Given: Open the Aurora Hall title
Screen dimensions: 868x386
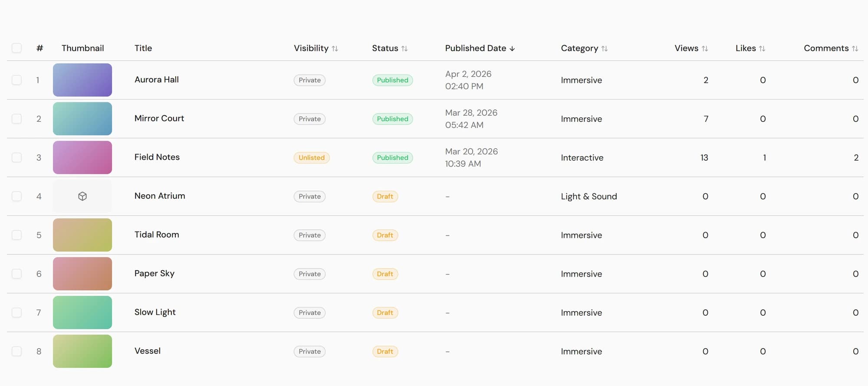Looking at the screenshot, I should [x=157, y=80].
